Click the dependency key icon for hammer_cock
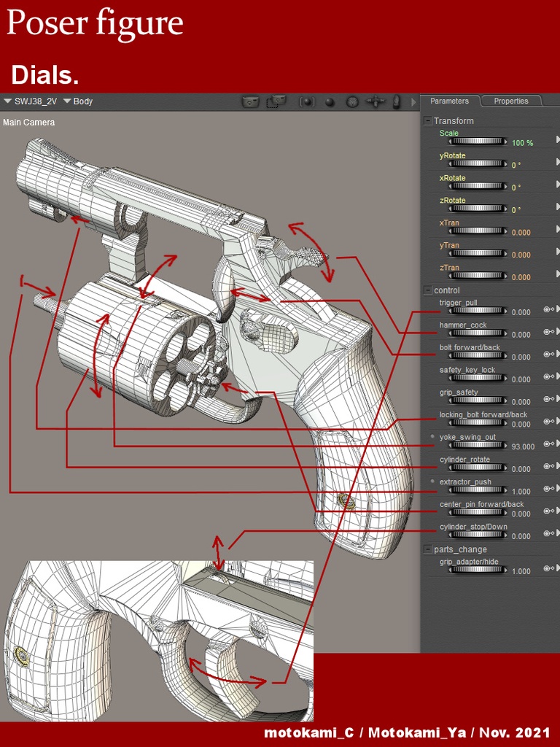The height and width of the screenshot is (747, 560). click(x=548, y=332)
